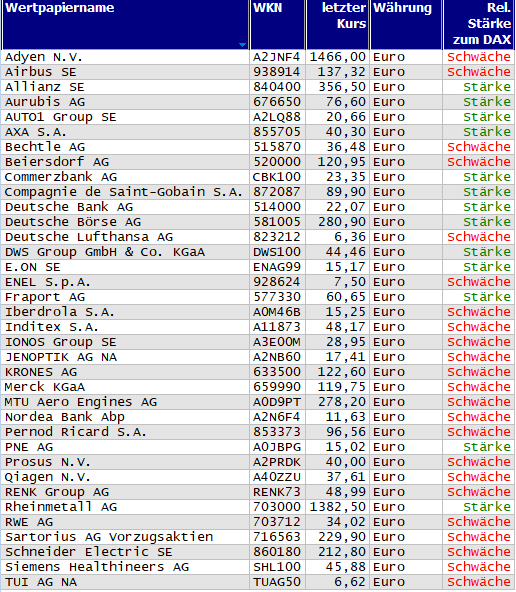Select Beiersdorf AG in the table
Screen dimensions: 516x592
point(57,162)
